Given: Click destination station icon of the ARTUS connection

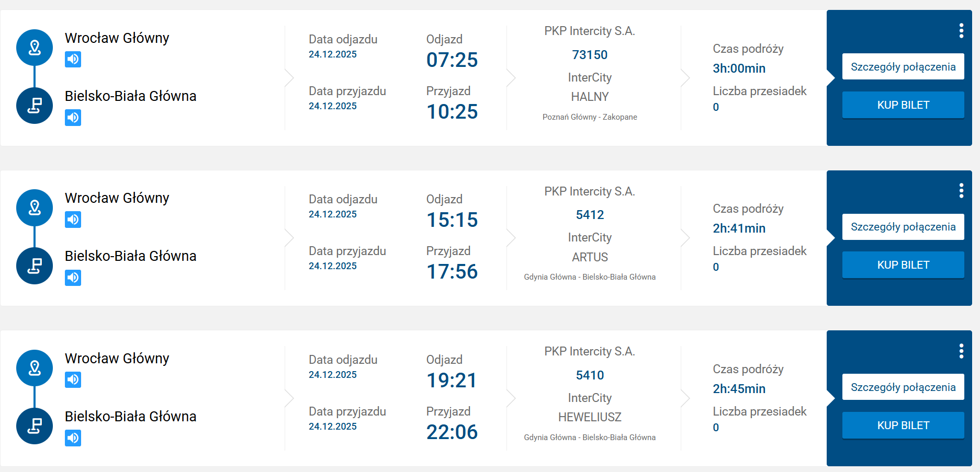Looking at the screenshot, I should tap(35, 266).
